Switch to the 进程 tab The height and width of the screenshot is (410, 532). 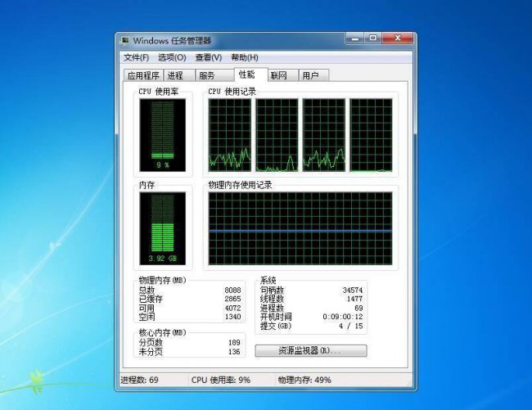pos(179,75)
